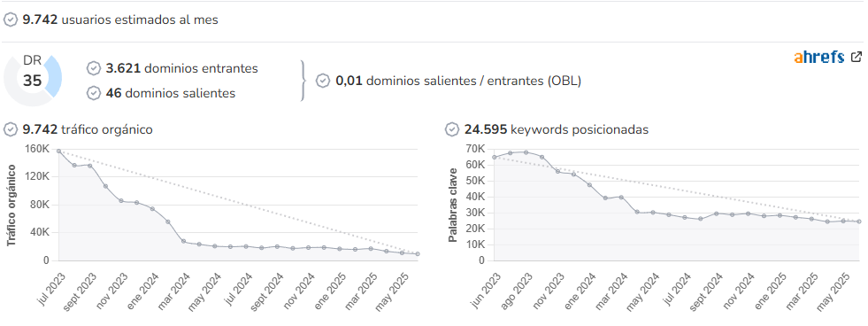Click '40K' y-axis value on traffic chart
The height and width of the screenshot is (326, 868).
tap(39, 232)
